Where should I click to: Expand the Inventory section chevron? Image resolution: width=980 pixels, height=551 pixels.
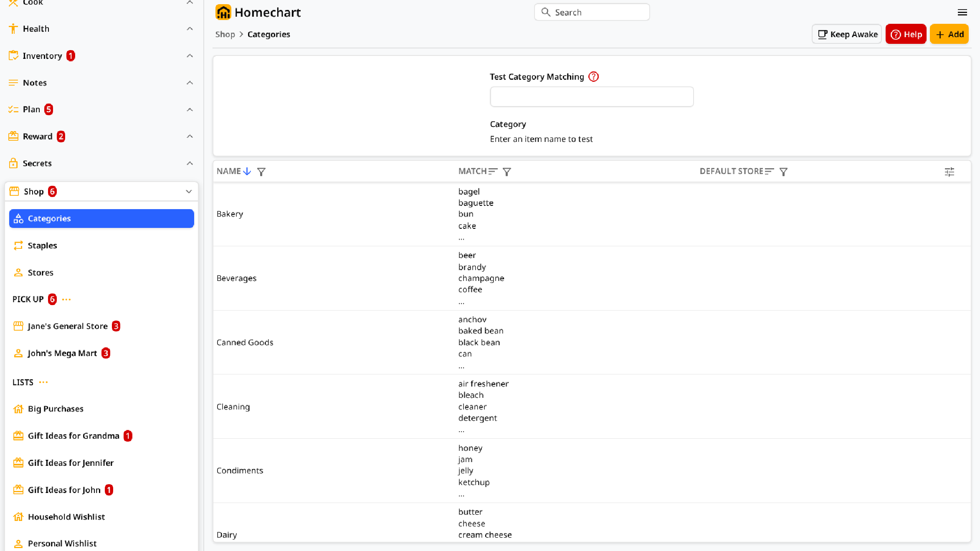click(190, 56)
